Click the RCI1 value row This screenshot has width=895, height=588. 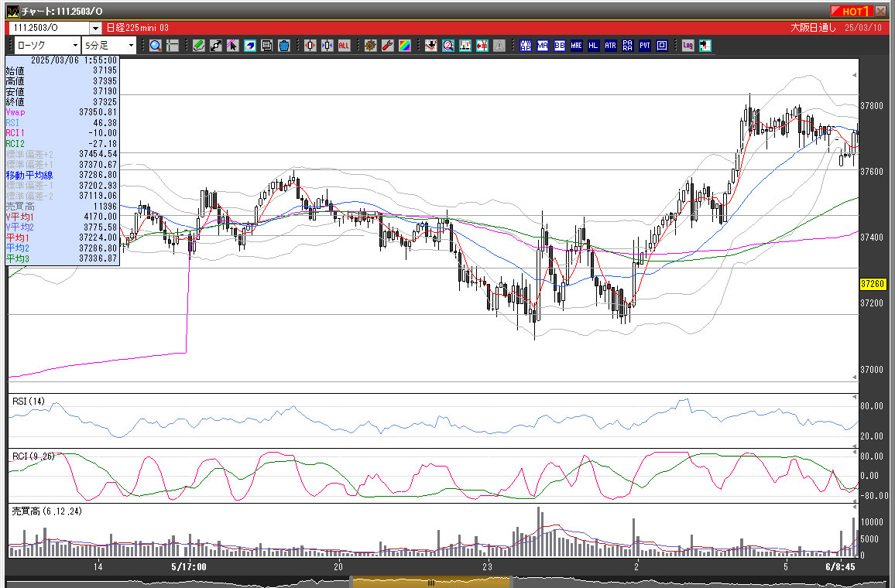click(62, 133)
